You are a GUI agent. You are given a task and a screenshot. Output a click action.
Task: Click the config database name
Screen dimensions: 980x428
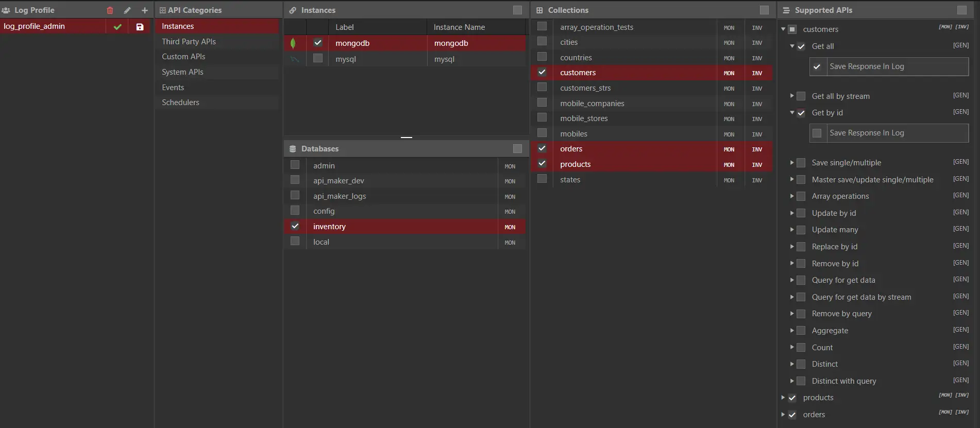[x=324, y=211]
